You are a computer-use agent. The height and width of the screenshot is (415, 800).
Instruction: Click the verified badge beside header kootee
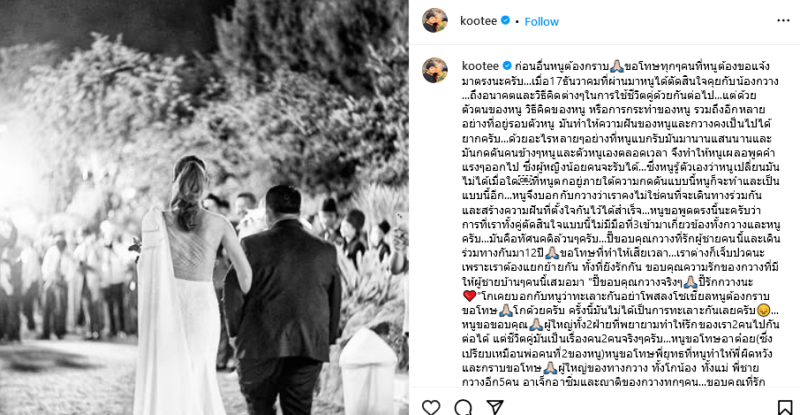pos(506,20)
